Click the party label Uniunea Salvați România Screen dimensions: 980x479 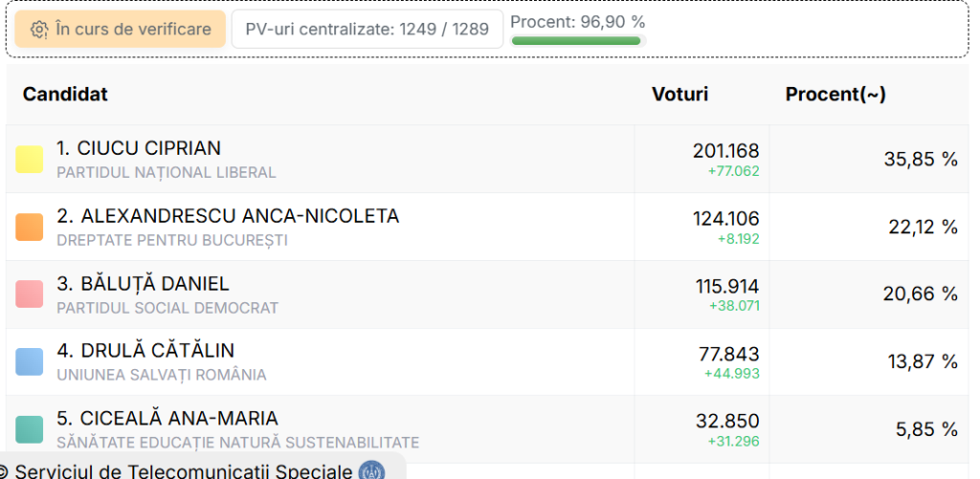[x=162, y=375]
